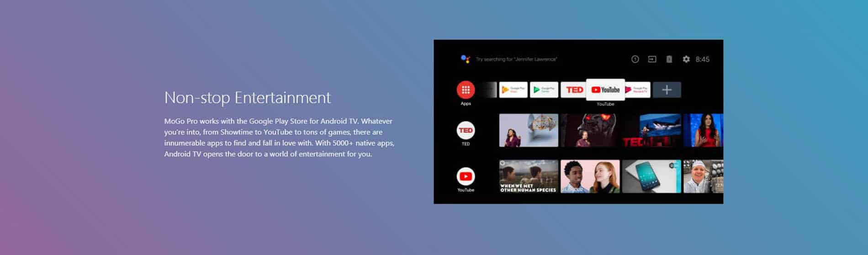
Task: Launch Google Play Movies & TV tile
Action: 637,90
